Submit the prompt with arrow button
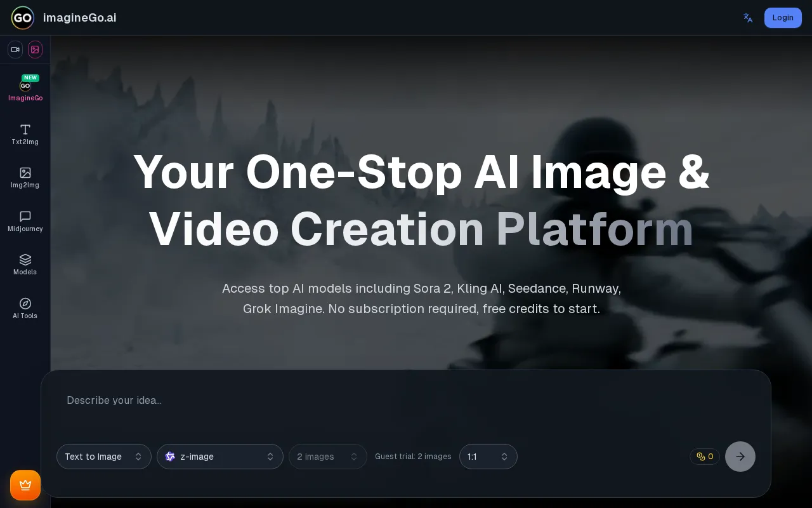Viewport: 812px width, 508px height. click(x=740, y=457)
